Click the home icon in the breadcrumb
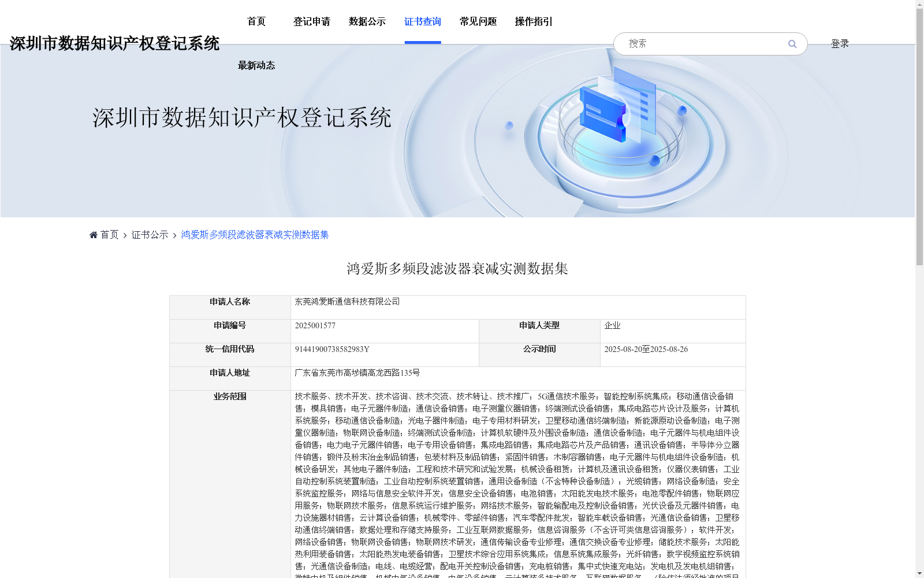Viewport: 924px width, 578px height. point(94,235)
